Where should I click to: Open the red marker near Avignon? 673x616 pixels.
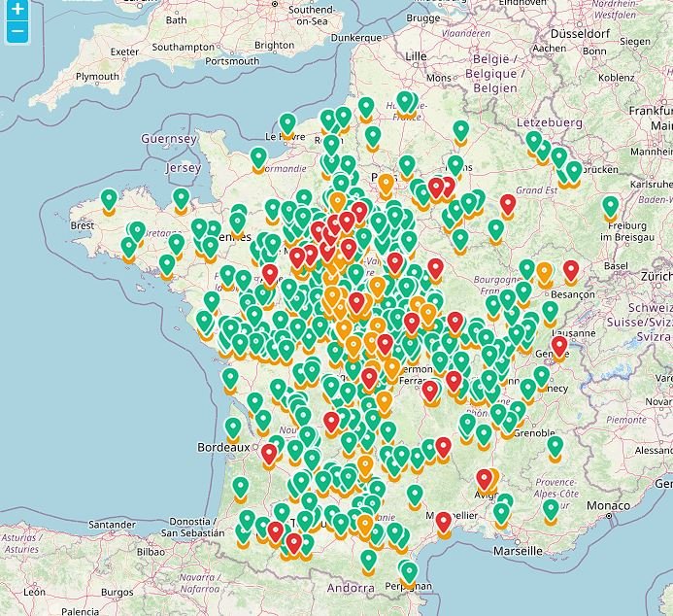(484, 478)
